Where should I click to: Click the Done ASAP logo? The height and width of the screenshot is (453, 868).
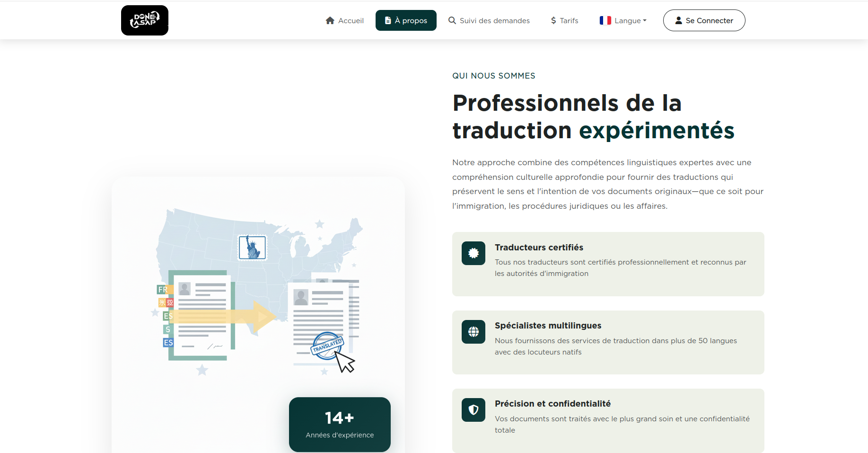(x=144, y=20)
